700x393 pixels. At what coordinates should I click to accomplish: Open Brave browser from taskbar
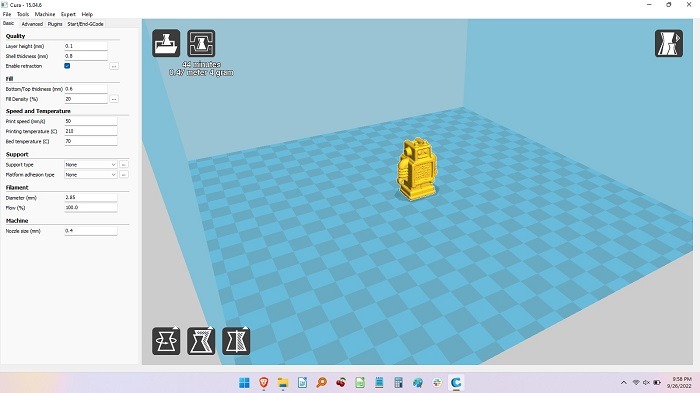(264, 383)
